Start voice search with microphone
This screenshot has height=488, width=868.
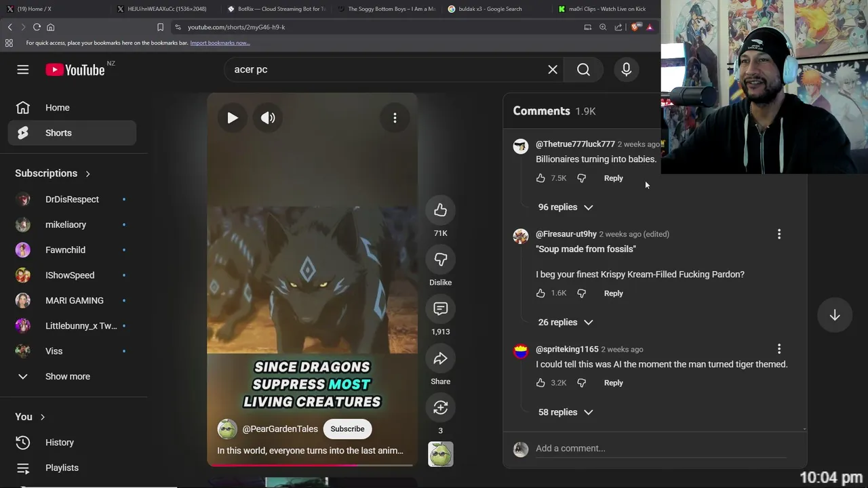(627, 69)
